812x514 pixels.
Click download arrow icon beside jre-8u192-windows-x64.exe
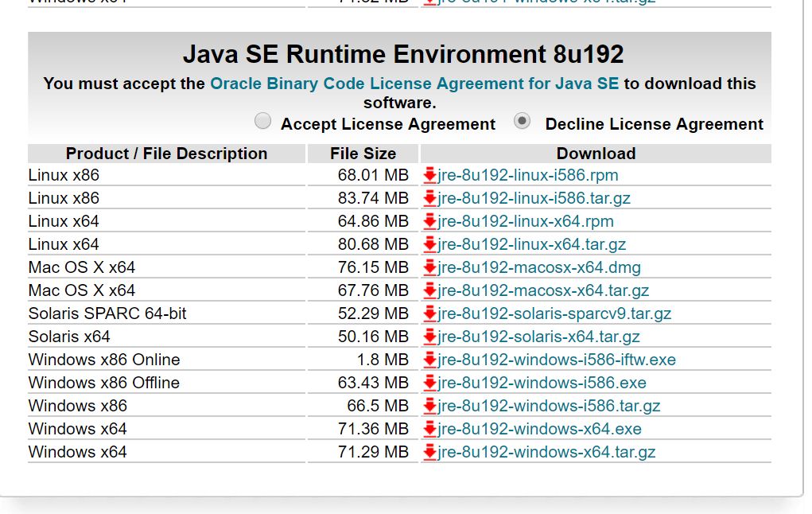429,429
